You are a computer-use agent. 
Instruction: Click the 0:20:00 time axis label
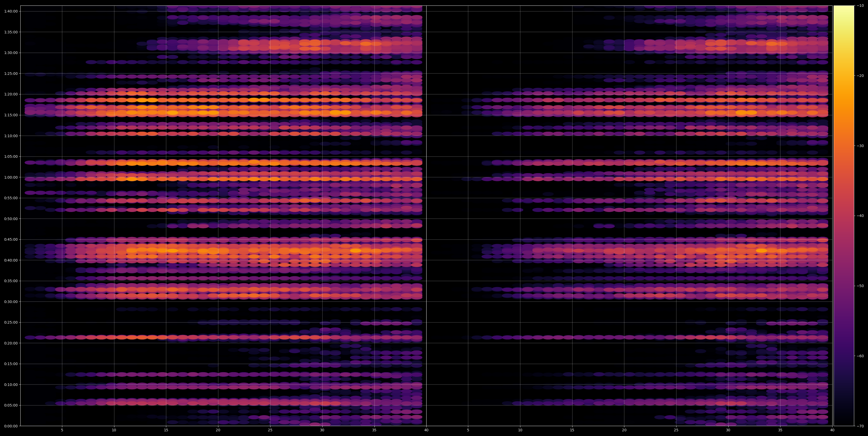pyautogui.click(x=11, y=343)
